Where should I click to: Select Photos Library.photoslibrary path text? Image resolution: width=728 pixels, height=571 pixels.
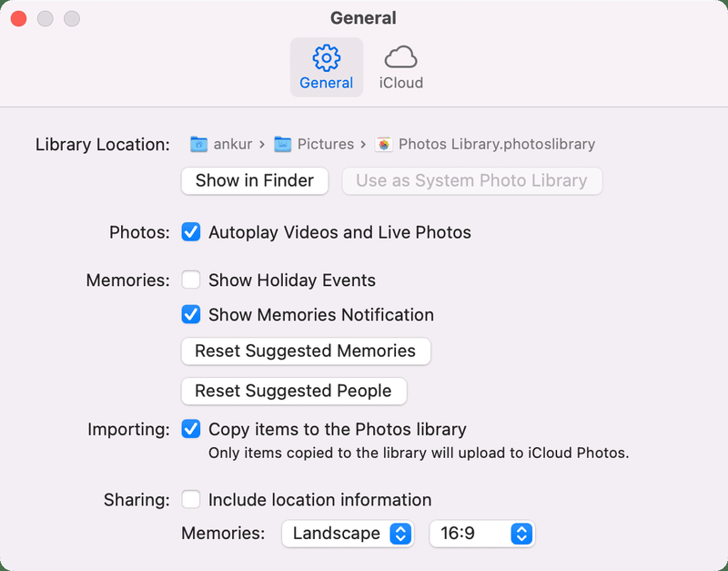point(497,144)
